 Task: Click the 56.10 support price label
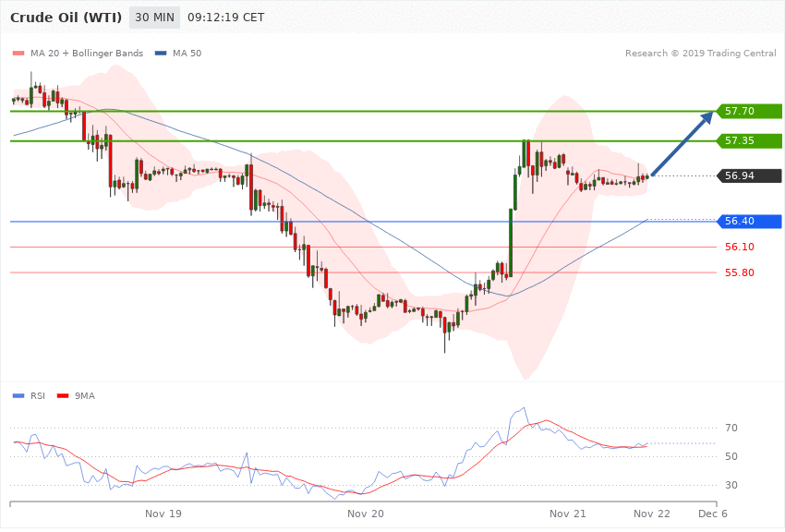click(x=740, y=247)
